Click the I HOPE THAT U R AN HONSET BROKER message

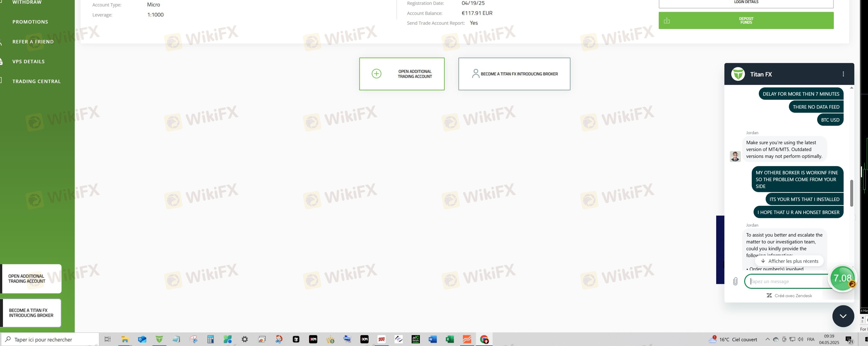798,212
